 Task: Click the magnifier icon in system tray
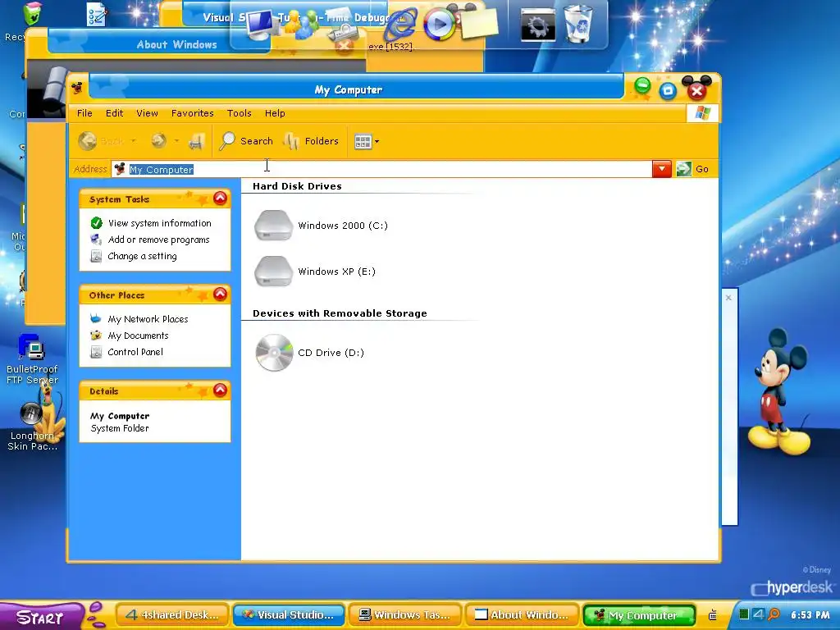pos(774,614)
